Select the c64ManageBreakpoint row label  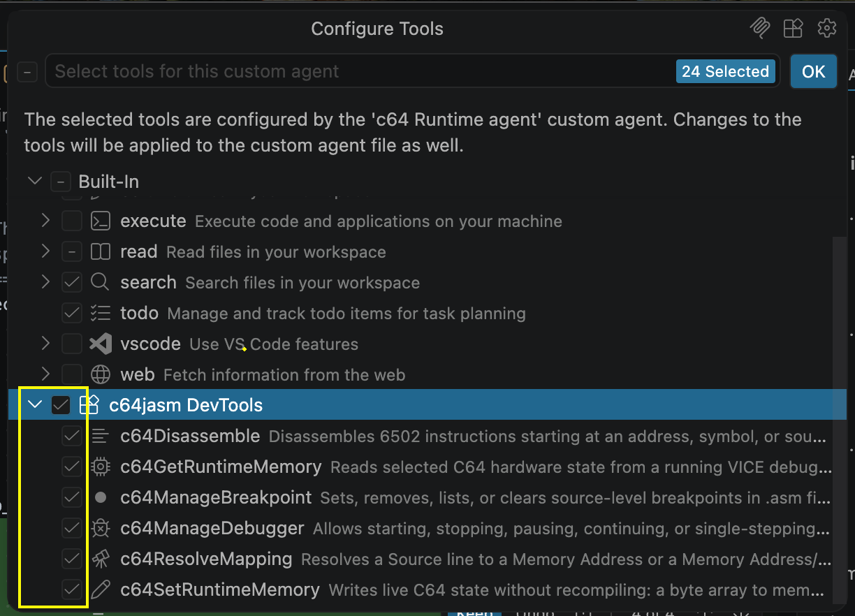click(216, 498)
